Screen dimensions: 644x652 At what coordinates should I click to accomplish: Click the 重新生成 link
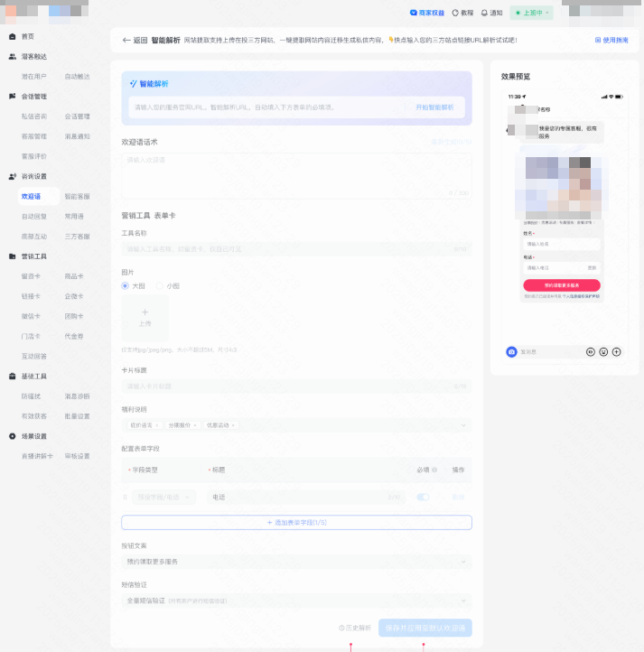[452, 142]
